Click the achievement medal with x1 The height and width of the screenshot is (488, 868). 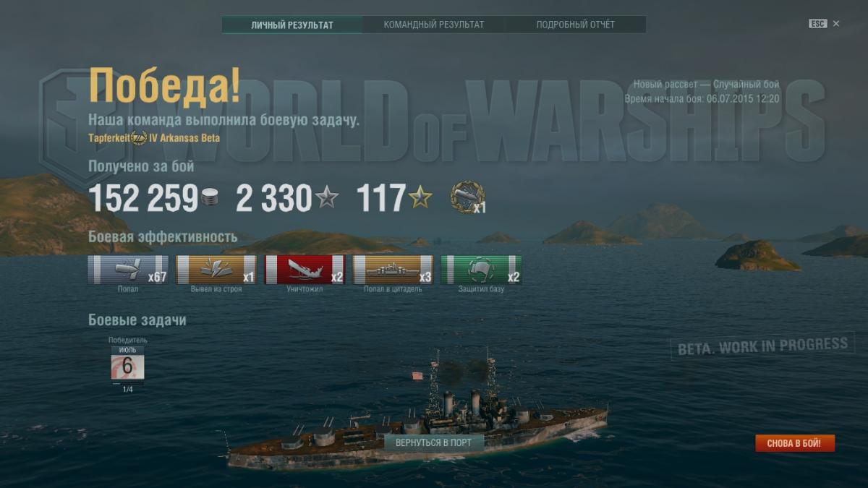(x=467, y=197)
